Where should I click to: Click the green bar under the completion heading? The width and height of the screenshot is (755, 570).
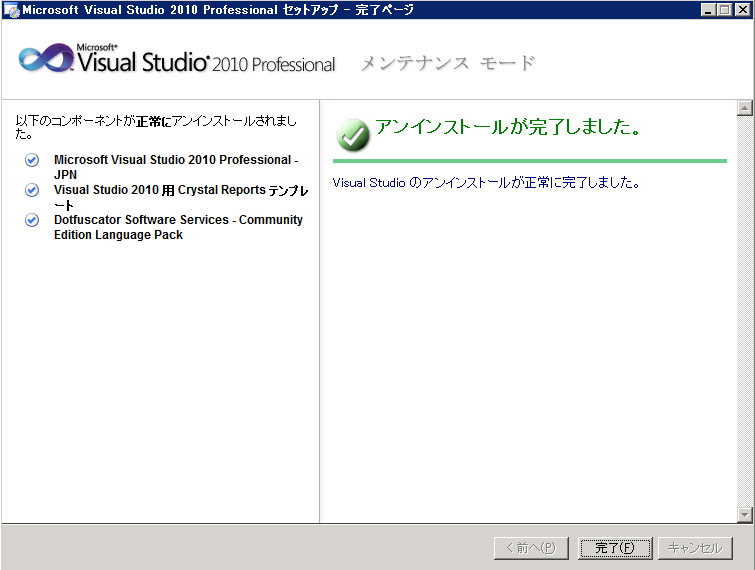click(529, 160)
